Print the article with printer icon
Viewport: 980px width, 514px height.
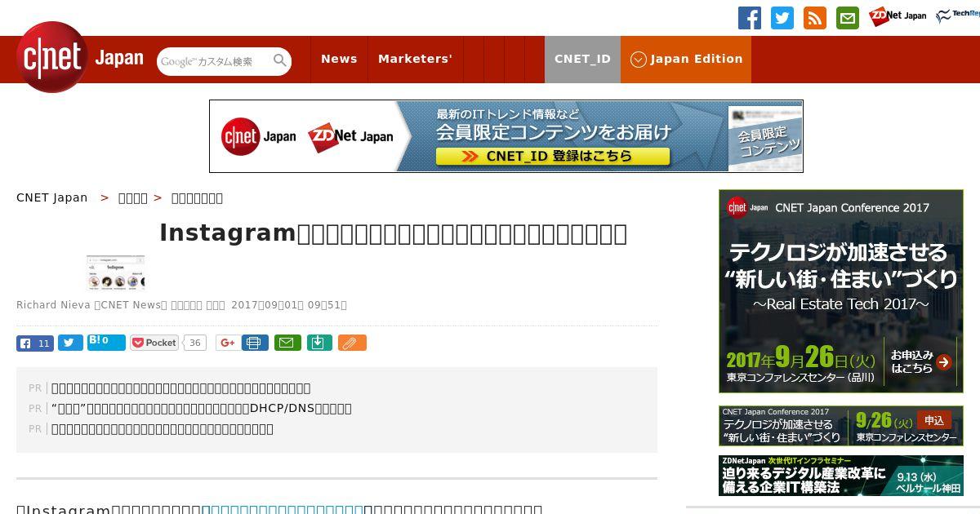(x=255, y=343)
